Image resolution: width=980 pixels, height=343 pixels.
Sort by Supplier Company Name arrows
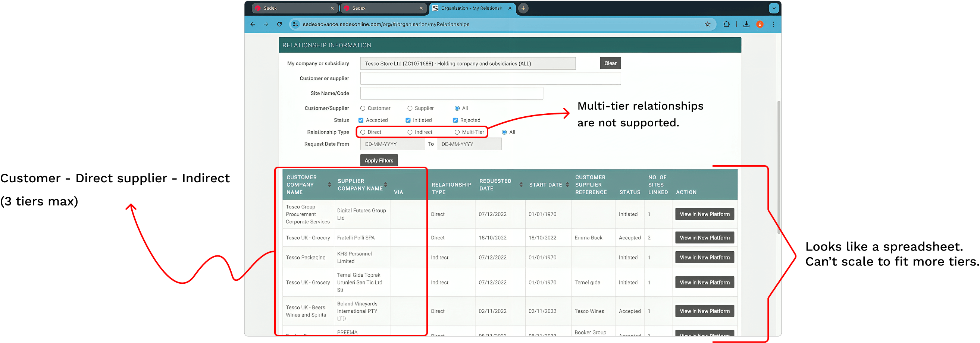pos(385,185)
